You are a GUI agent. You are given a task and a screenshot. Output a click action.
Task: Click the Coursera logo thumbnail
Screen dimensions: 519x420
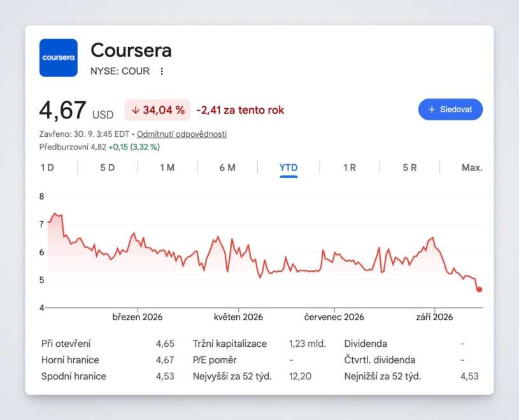click(58, 58)
